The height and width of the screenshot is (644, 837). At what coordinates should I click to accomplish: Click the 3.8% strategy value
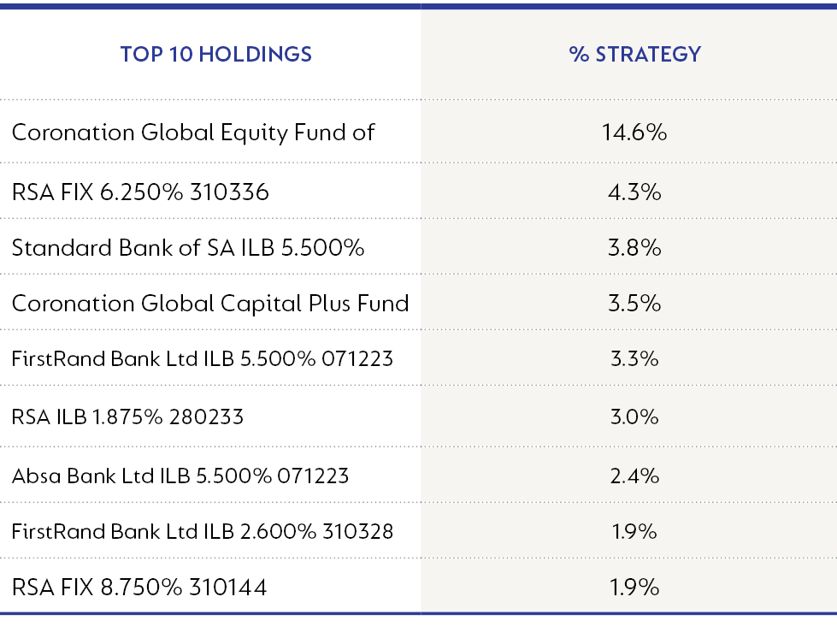pyautogui.click(x=634, y=248)
